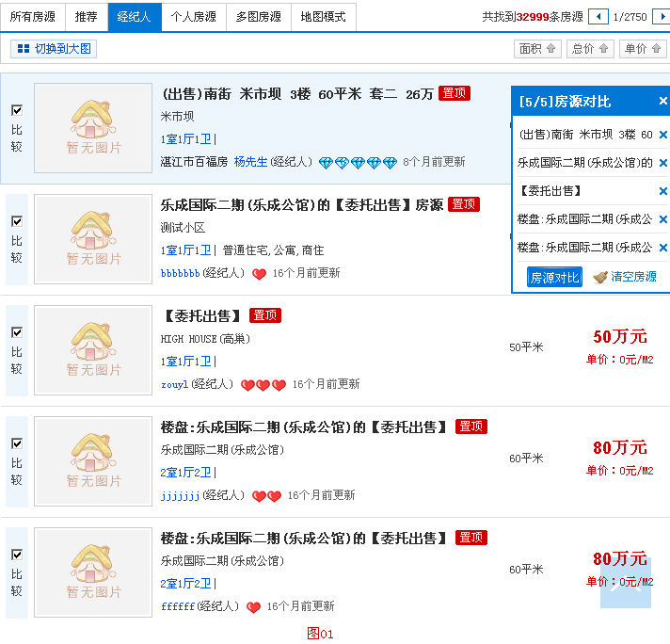Click the broom icon to clear listings
This screenshot has height=644, width=670.
click(x=600, y=278)
